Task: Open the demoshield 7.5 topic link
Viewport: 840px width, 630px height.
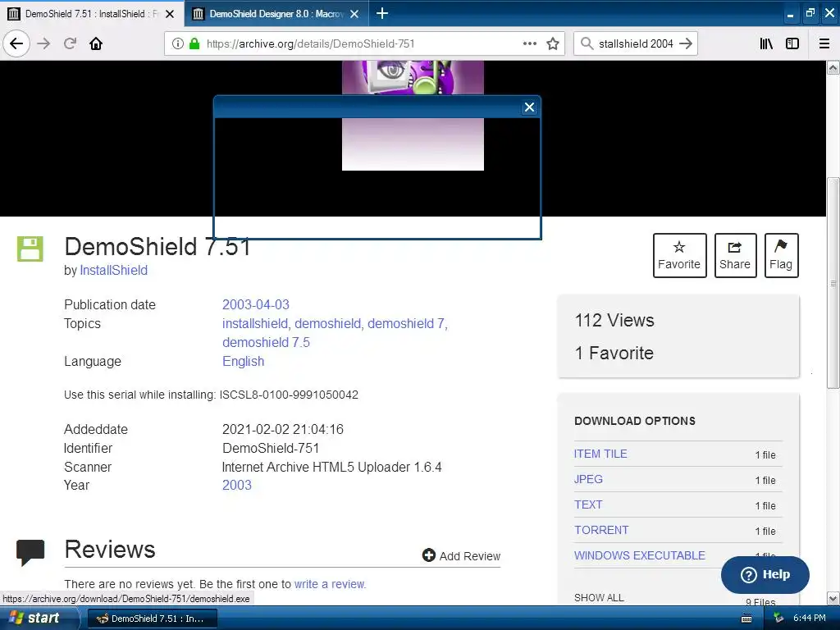Action: [x=266, y=342]
